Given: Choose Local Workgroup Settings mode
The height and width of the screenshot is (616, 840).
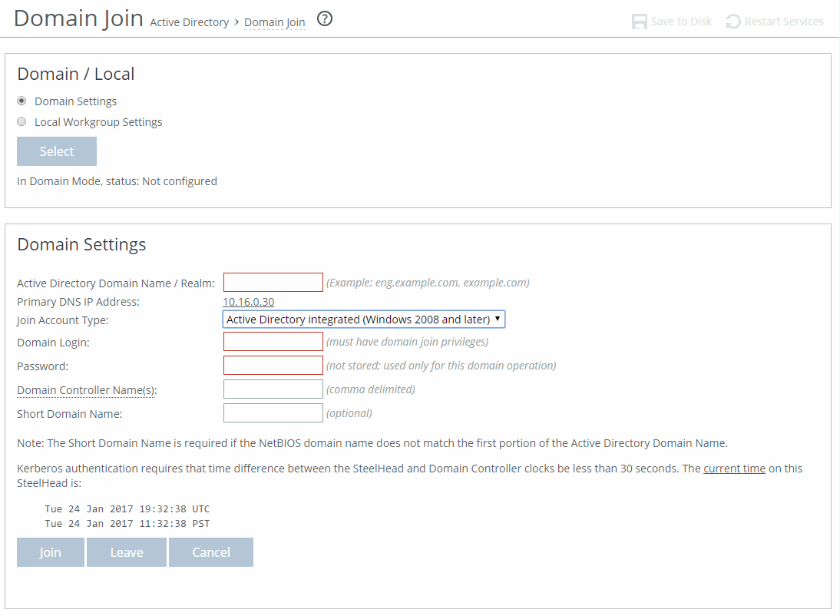Looking at the screenshot, I should [x=21, y=121].
